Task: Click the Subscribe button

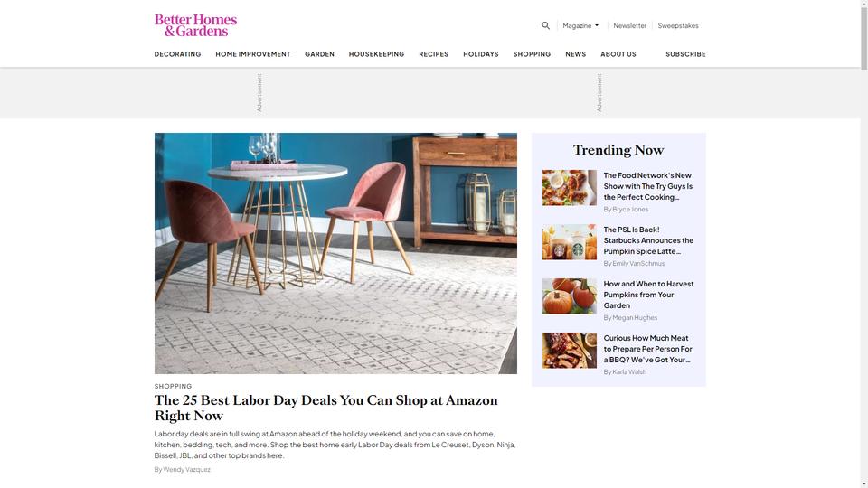Action: (685, 54)
